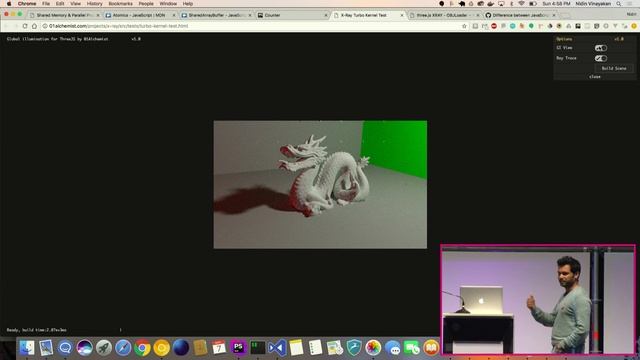Open Google Chrome from the Dock
Viewport: 640px width, 360px height.
coord(142,348)
